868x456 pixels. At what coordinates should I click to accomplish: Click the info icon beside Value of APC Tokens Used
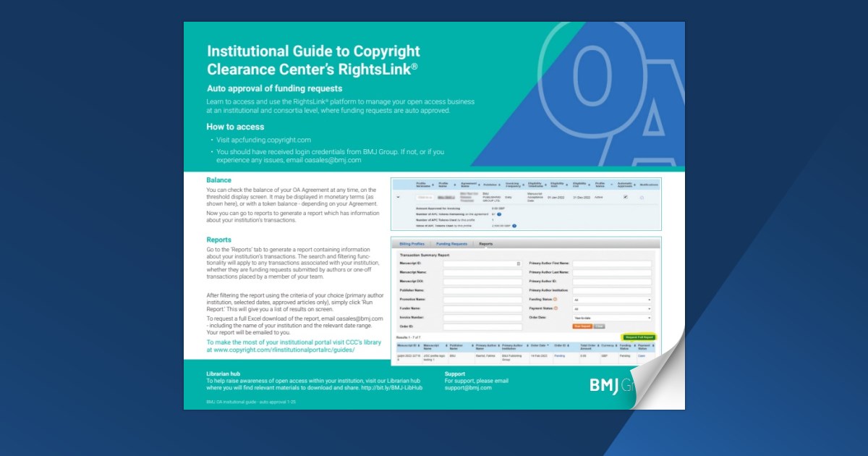point(514,226)
